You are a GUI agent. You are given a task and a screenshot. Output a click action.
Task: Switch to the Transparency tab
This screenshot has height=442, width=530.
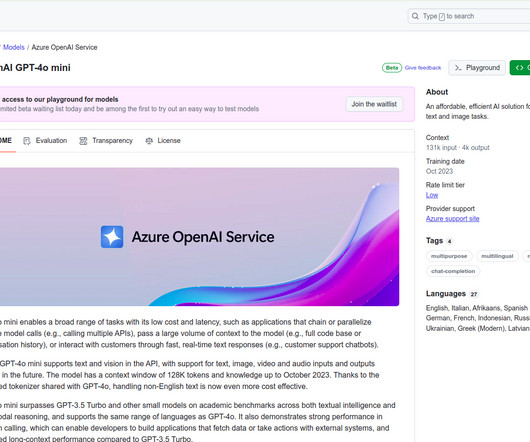tap(106, 141)
